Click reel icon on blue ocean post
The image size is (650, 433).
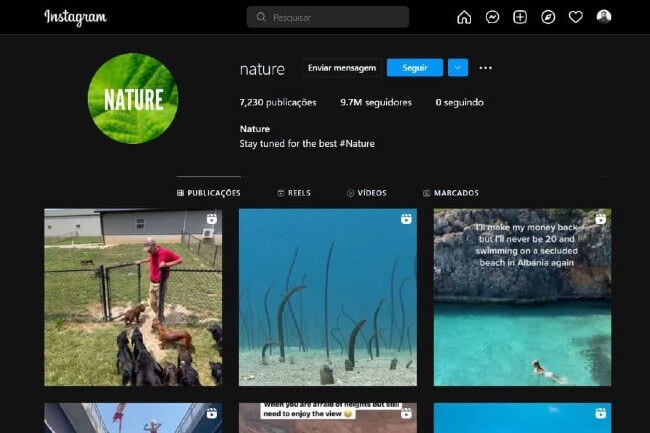point(601,413)
